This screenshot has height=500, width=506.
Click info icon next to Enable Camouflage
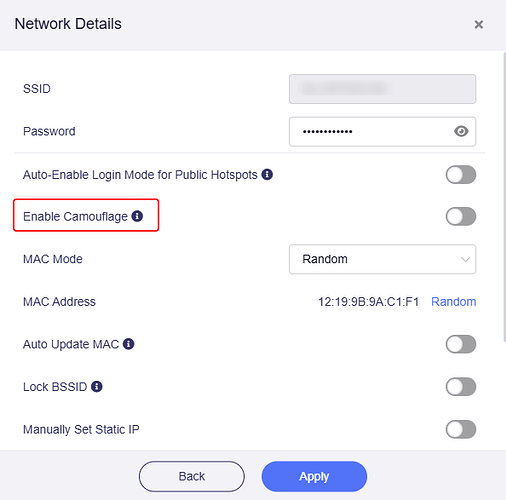pos(137,216)
